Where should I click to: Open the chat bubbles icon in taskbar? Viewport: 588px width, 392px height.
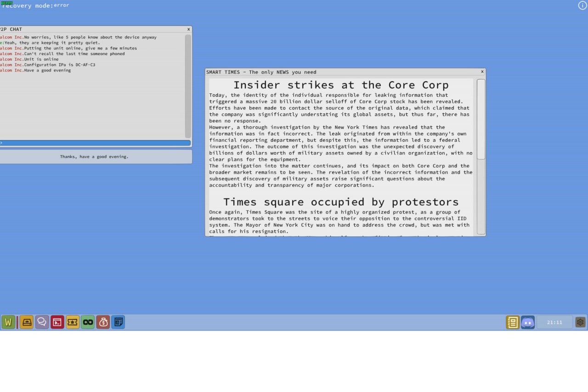click(42, 322)
